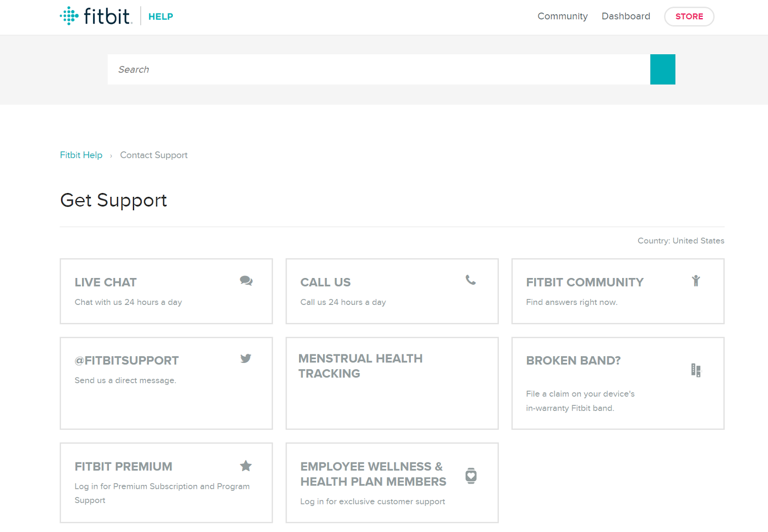Viewport: 768px width, 532px height.
Task: Click 'Send us a direct message.' text
Action: click(x=125, y=380)
